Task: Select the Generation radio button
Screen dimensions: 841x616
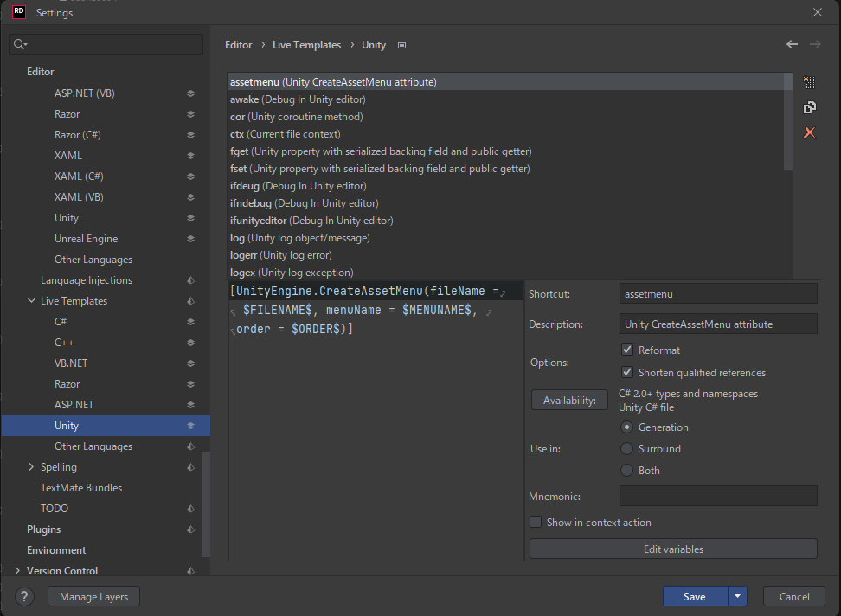Action: [626, 427]
